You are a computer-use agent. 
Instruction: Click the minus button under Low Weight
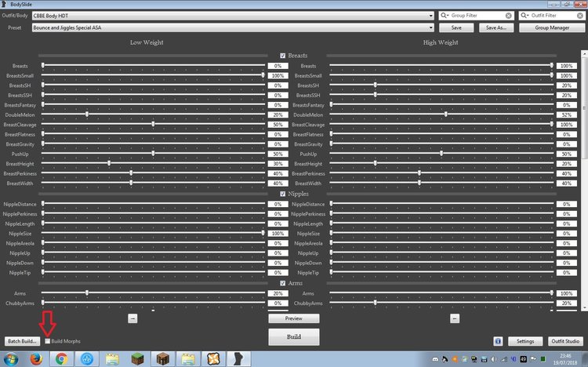point(132,318)
